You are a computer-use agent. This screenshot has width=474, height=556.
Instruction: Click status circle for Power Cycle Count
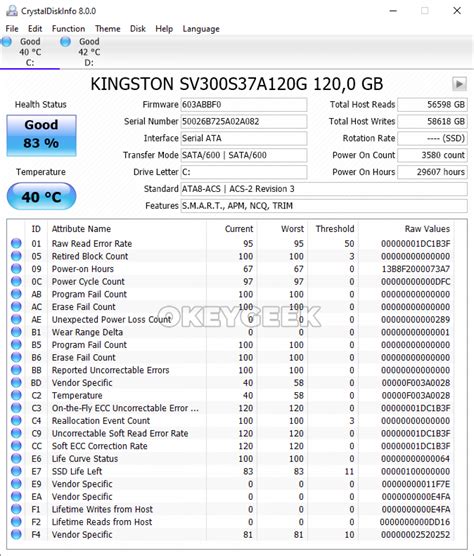coord(16,281)
